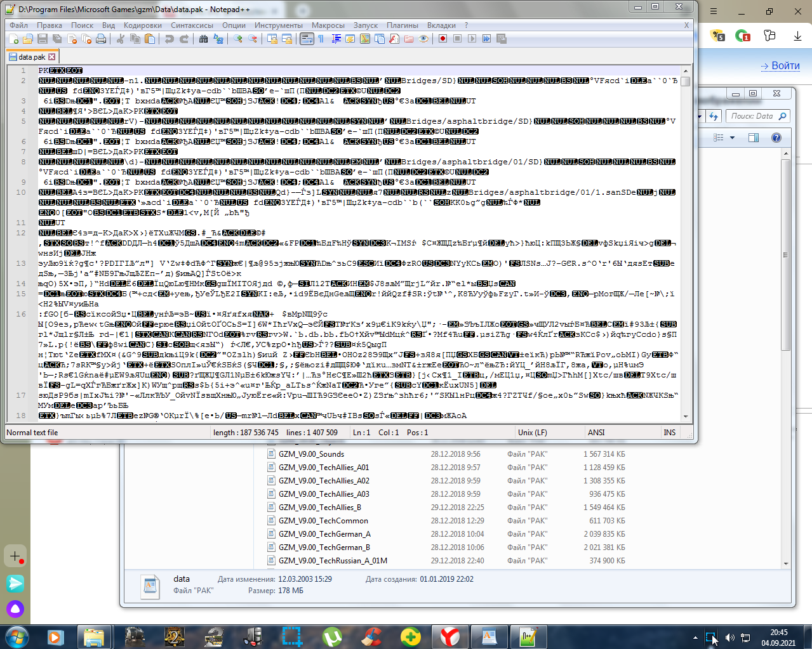The height and width of the screenshot is (649, 812).
Task: Click the editor's vertical scrollbar up arrow
Action: (x=686, y=70)
